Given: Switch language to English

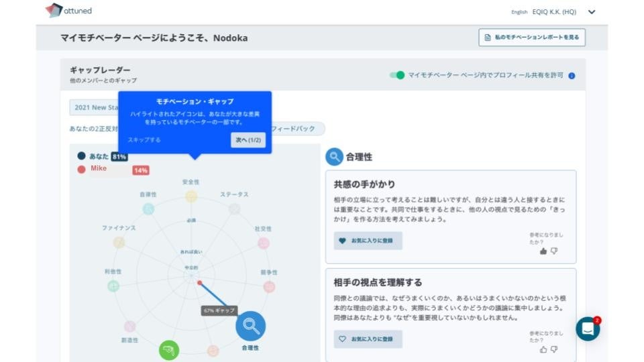Looking at the screenshot, I should click(519, 12).
